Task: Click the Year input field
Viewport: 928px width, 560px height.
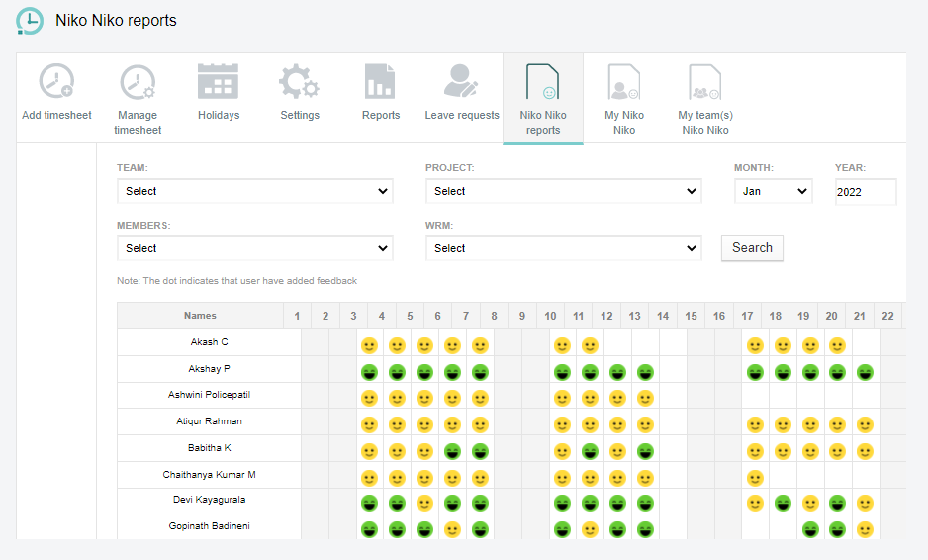Action: pyautogui.click(x=865, y=192)
